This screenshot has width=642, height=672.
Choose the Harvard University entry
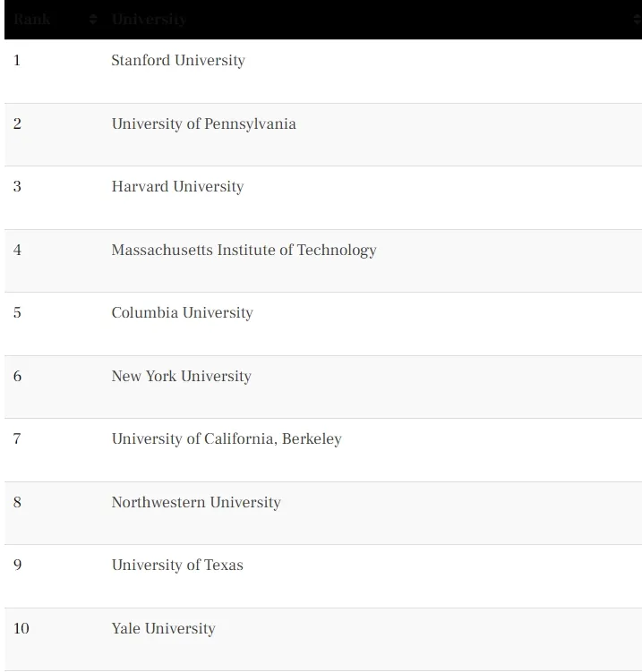[x=177, y=186]
